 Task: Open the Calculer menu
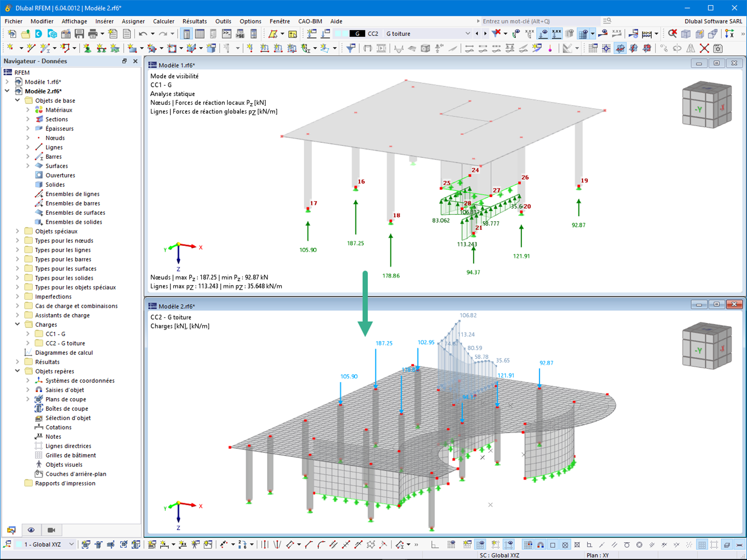[163, 21]
